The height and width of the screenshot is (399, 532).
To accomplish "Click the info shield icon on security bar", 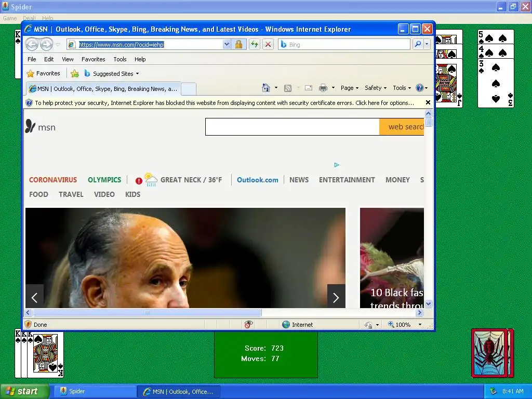I will click(29, 103).
